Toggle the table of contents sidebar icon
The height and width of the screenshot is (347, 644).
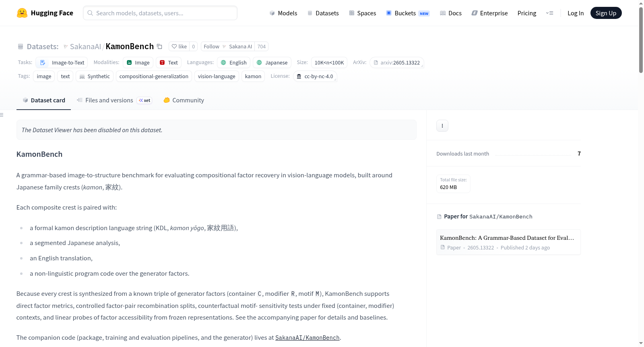[2, 115]
